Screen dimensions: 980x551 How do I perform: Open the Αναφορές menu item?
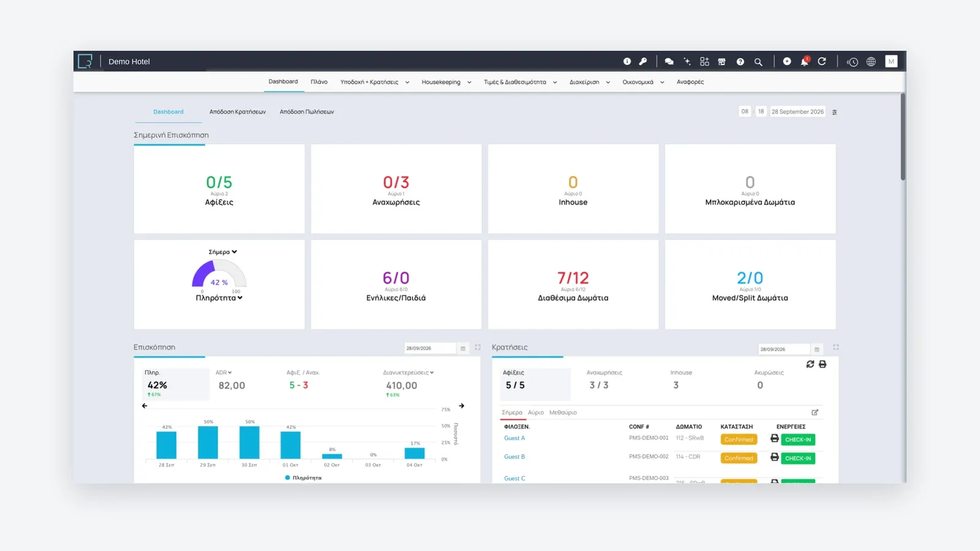click(x=690, y=82)
